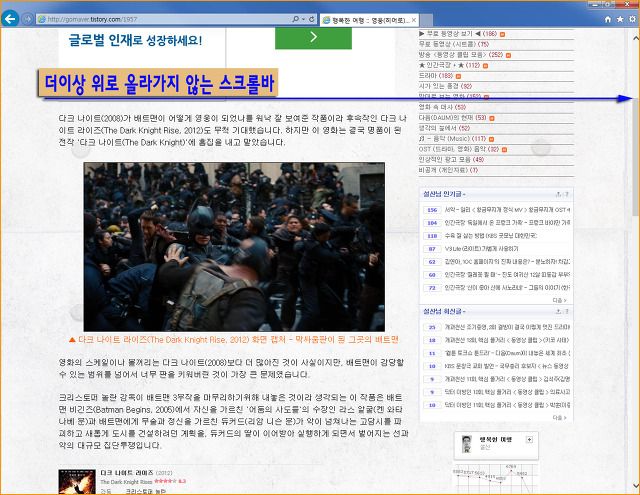
Task: Open a new blank tab
Action: coord(426,20)
